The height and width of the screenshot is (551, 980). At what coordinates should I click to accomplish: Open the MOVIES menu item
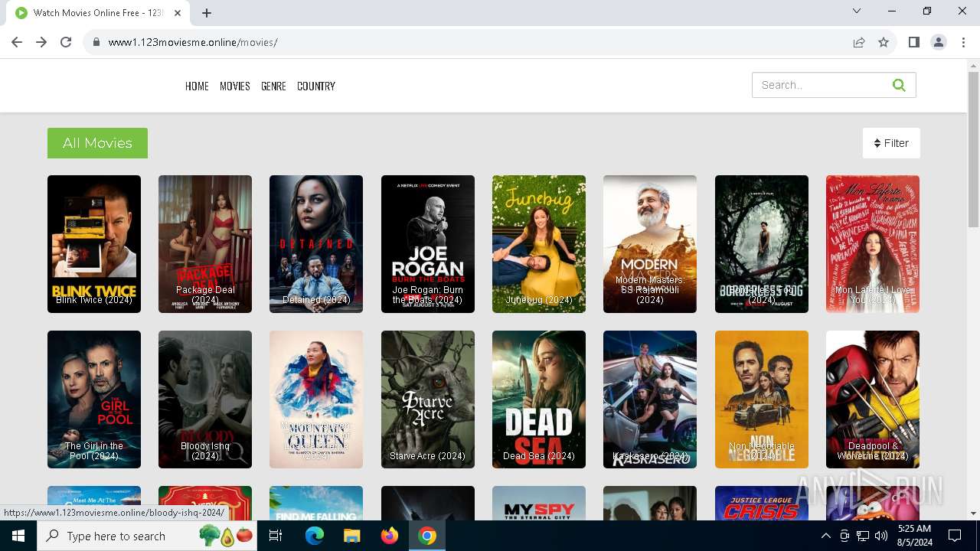point(235,86)
